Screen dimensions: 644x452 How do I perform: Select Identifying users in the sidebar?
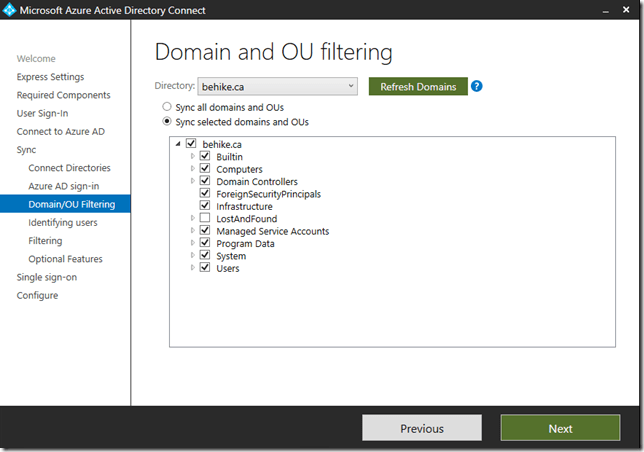(x=63, y=223)
